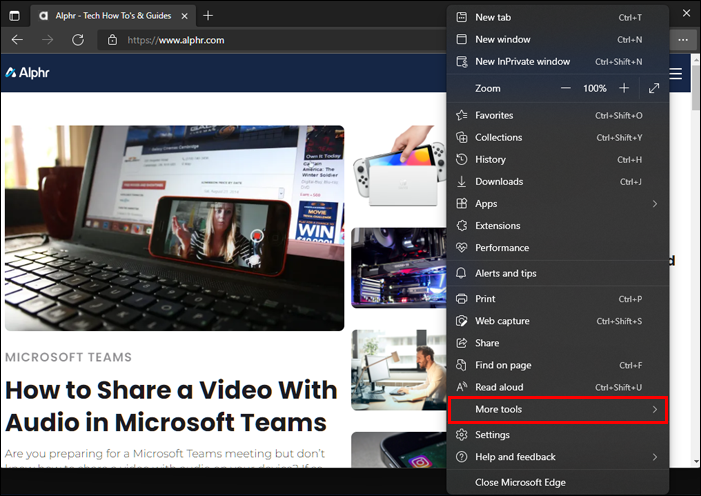This screenshot has width=701, height=496.
Task: Decrease zoom with the minus button
Action: pos(566,88)
